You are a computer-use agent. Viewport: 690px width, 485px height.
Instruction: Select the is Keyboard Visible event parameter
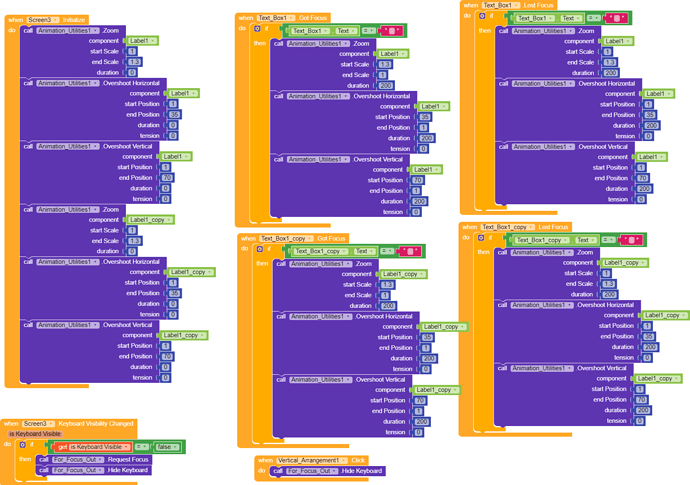[35, 434]
